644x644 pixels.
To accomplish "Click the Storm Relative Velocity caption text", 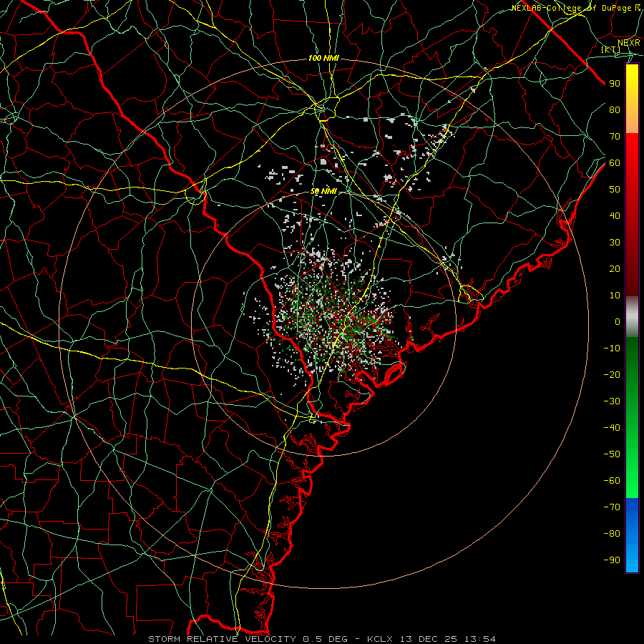I will tap(222, 639).
